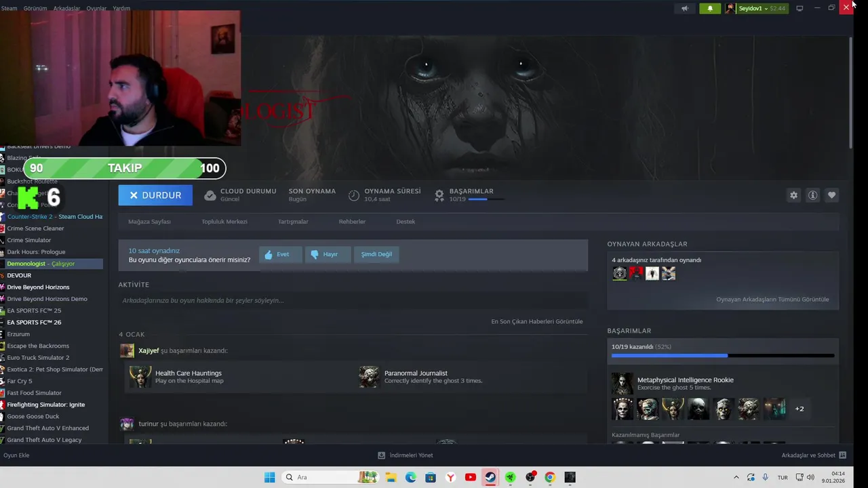Open fourth friend avatar in Oynayan Arkadaşlar

[669, 273]
